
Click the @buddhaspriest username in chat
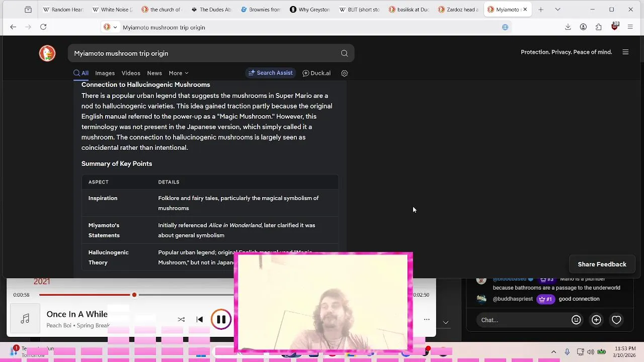513,299
